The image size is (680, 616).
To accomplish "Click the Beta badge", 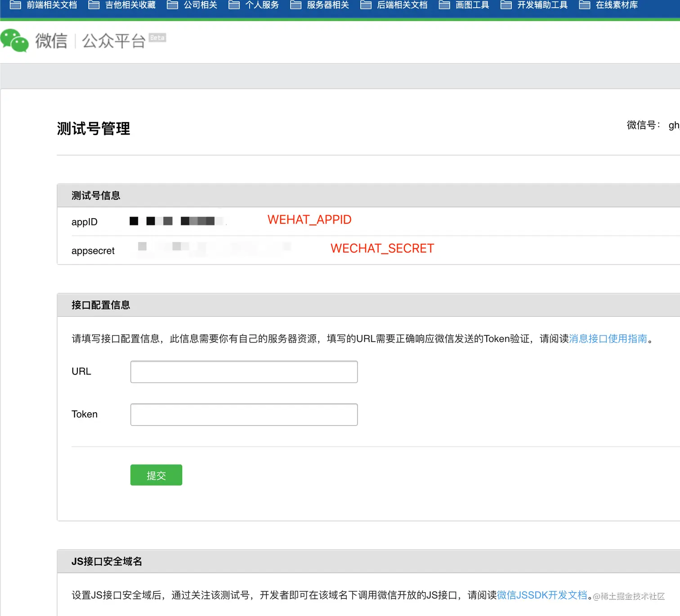I will click(x=157, y=38).
